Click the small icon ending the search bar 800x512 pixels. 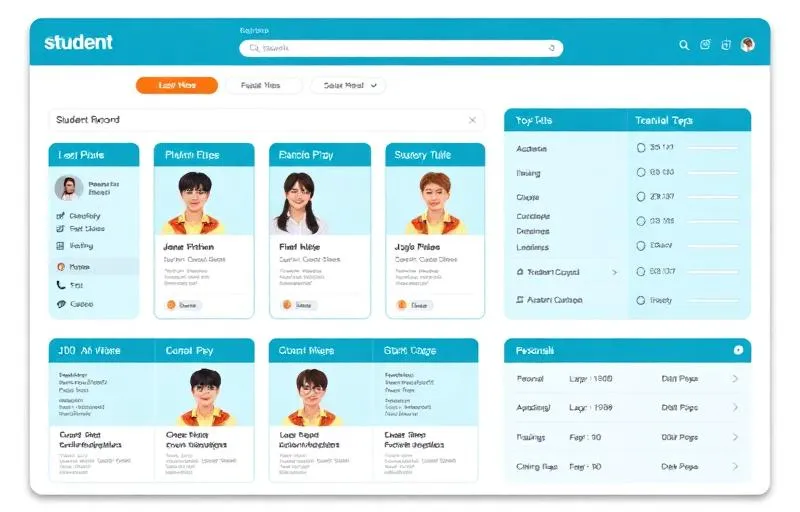click(552, 48)
